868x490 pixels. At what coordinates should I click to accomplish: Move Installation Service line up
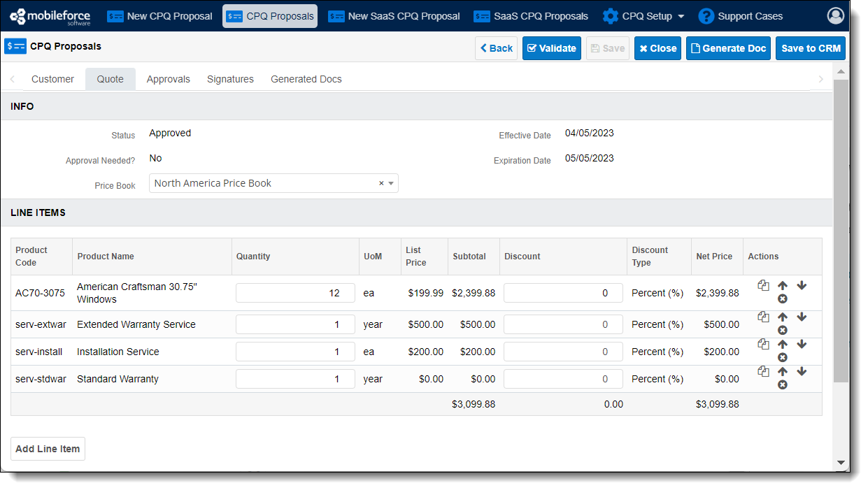click(x=783, y=345)
